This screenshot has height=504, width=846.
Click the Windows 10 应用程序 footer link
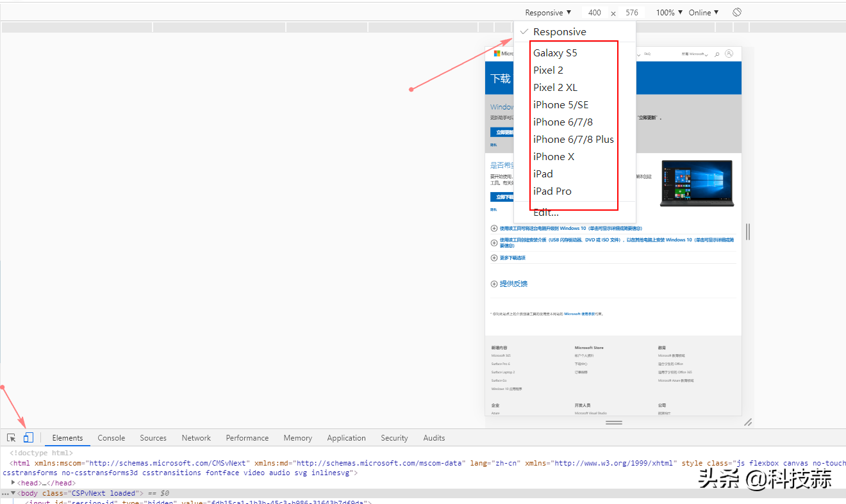506,389
